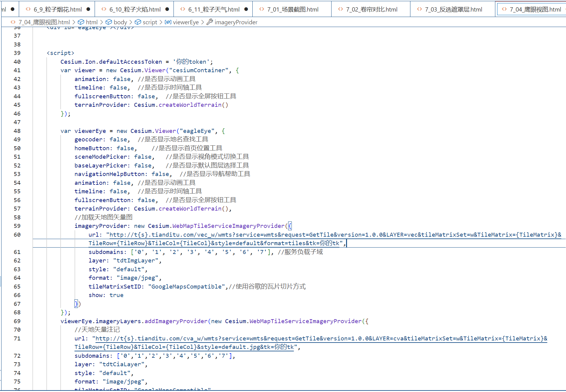
Task: Click "tdtCiaLayer" string on line 73
Action: pyautogui.click(x=122, y=364)
